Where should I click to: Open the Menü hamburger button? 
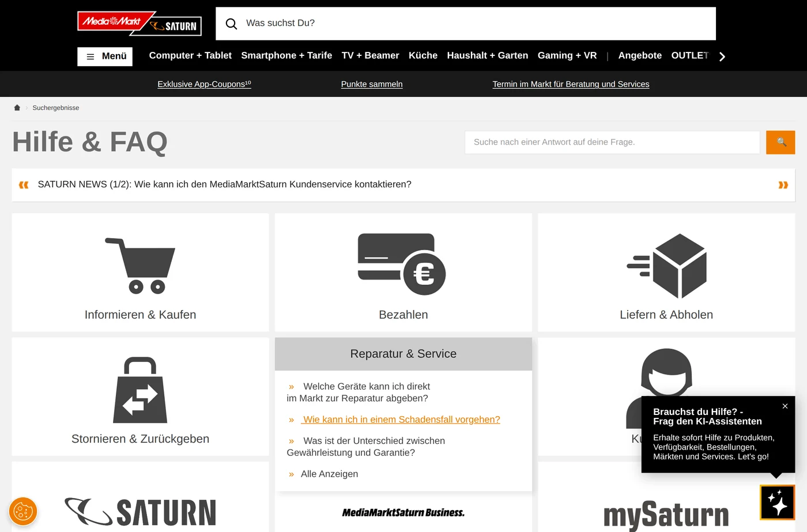105,56
